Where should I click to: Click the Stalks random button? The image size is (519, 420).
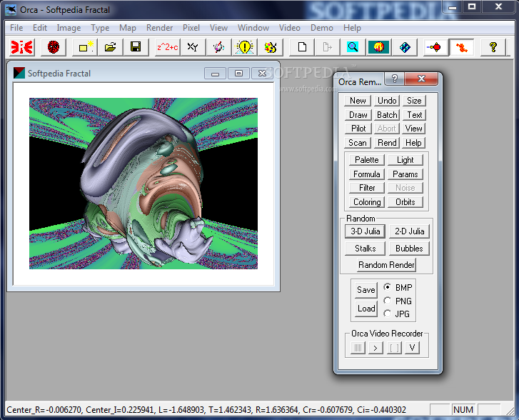365,249
